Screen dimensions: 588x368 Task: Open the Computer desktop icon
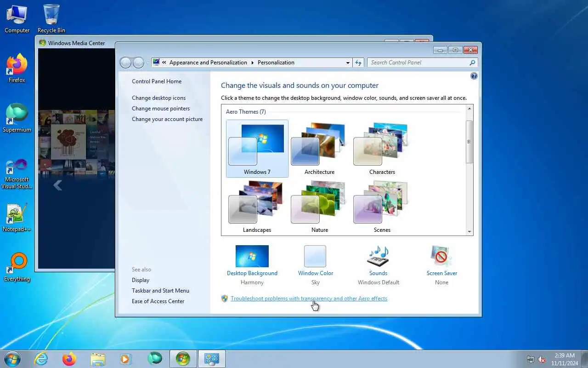17,19
